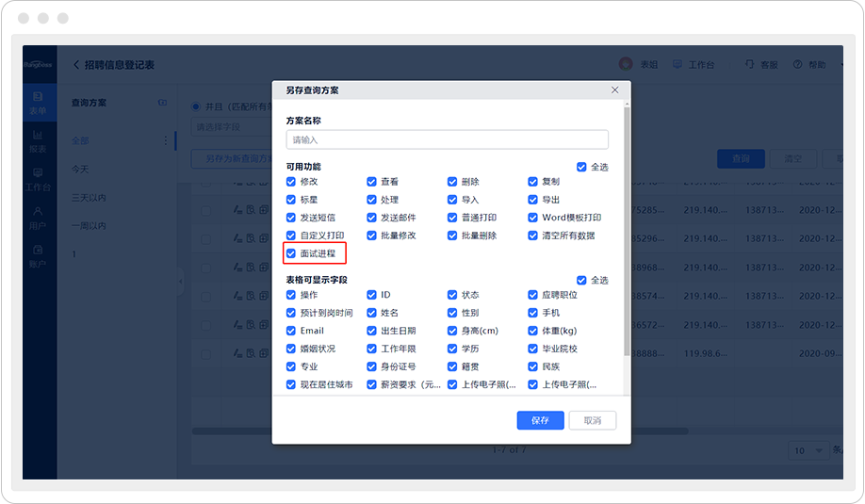Screen dimensions: 865x504
Task: Open the 表单 sidebar icon
Action: pos(38,97)
